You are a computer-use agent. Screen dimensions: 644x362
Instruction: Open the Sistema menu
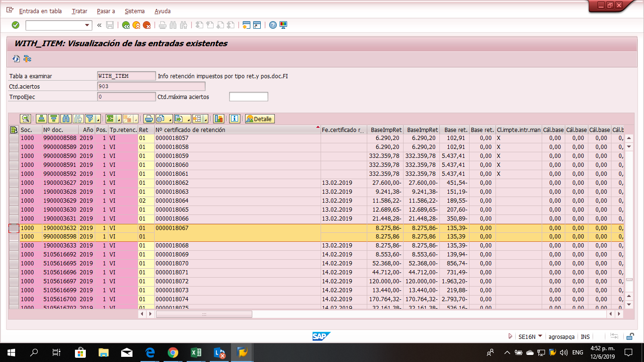pos(135,11)
